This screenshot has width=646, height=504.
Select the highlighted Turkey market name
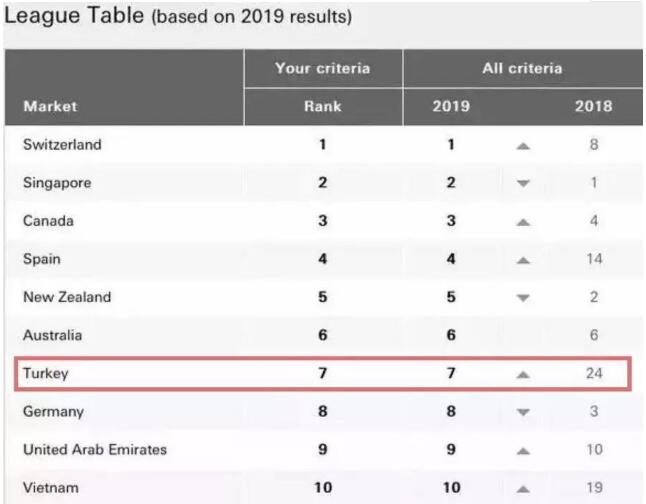point(45,375)
